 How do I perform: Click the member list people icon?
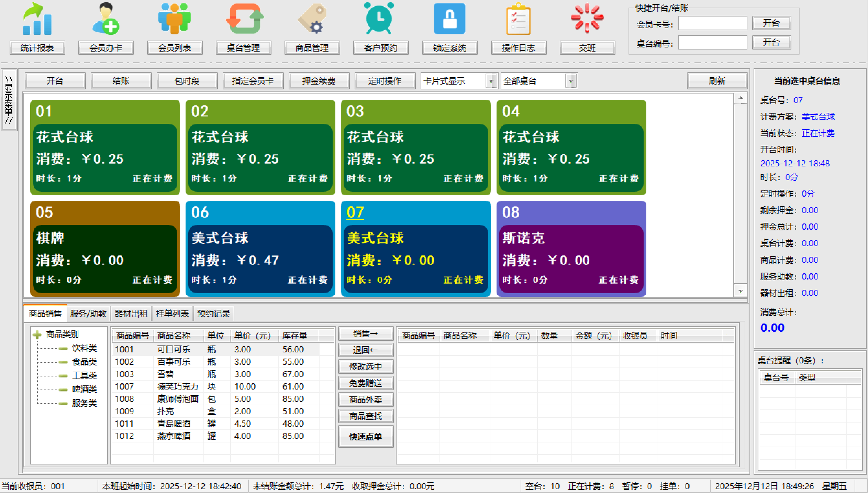pos(175,19)
